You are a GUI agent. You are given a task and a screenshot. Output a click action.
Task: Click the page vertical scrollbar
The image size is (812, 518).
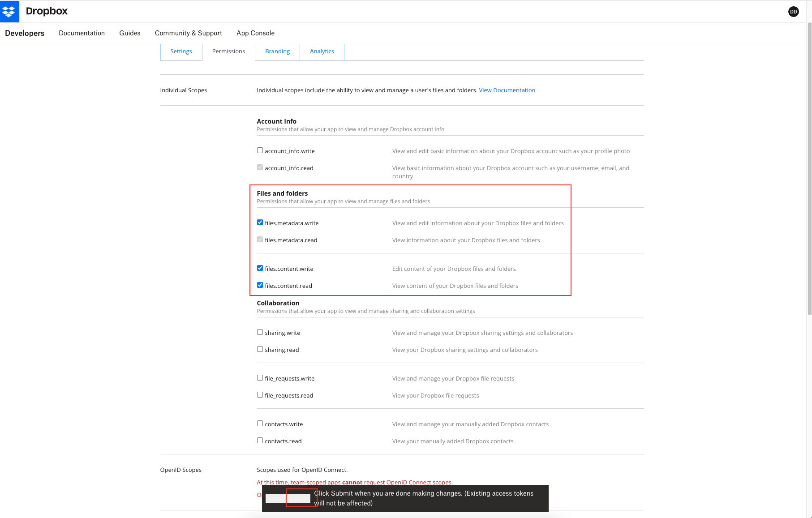click(x=809, y=168)
